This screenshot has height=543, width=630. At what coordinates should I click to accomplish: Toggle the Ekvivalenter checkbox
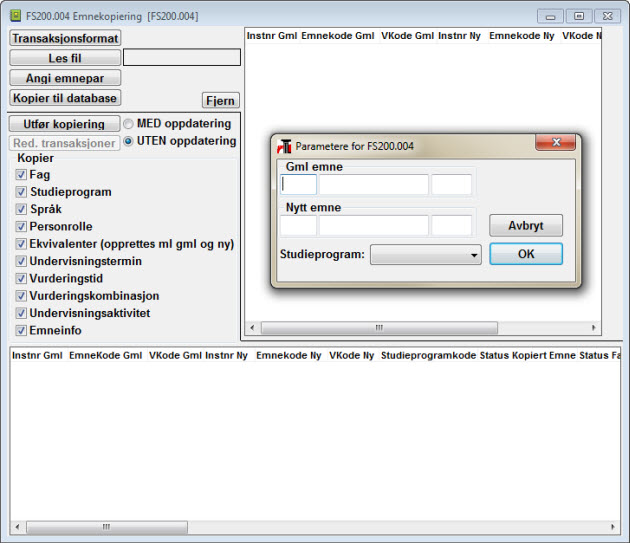[x=21, y=244]
